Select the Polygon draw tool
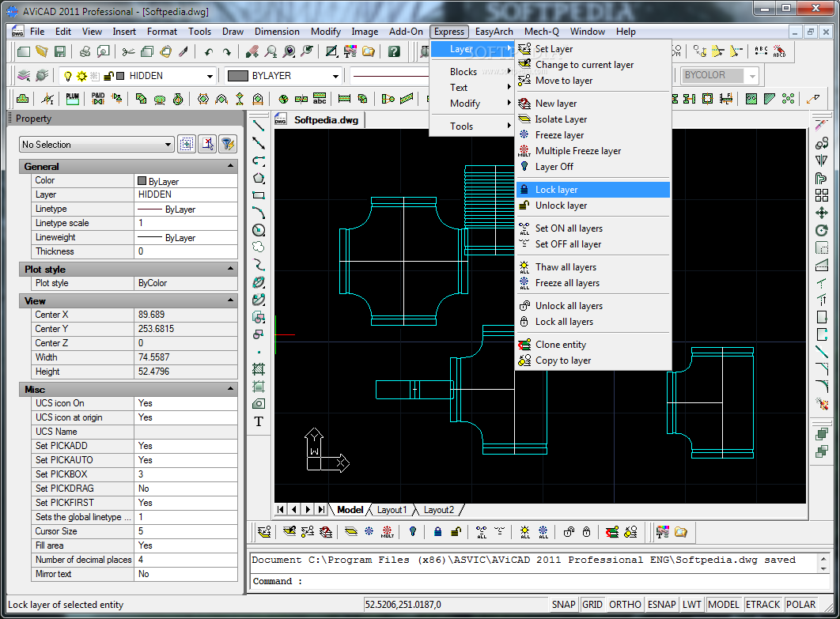 pos(259,179)
